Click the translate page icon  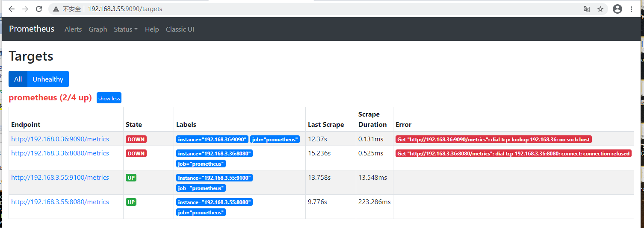587,9
